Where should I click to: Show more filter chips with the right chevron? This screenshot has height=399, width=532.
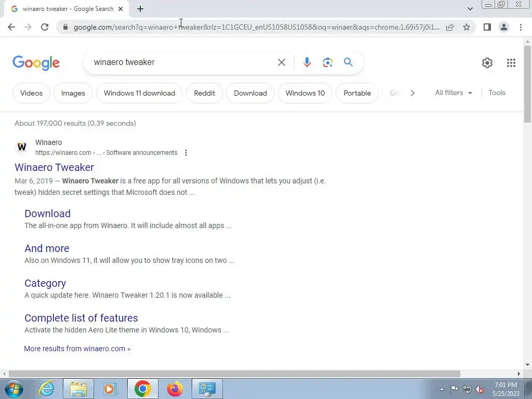[412, 93]
